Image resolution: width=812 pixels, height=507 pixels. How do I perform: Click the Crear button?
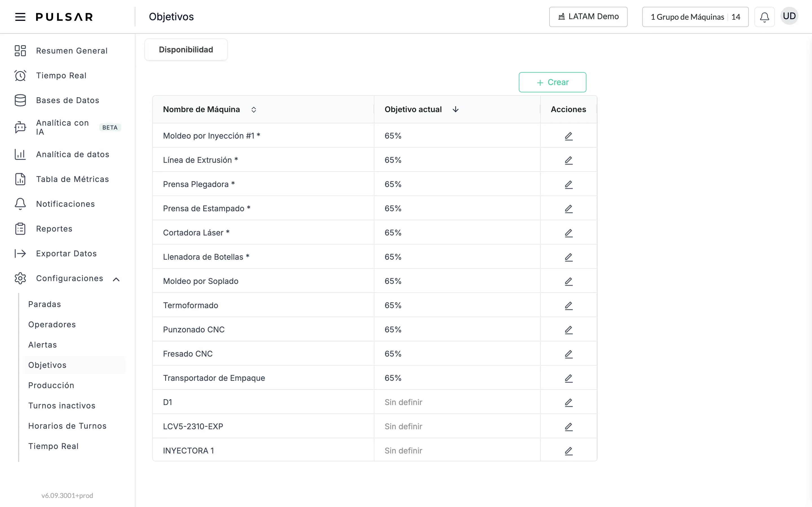coord(552,82)
